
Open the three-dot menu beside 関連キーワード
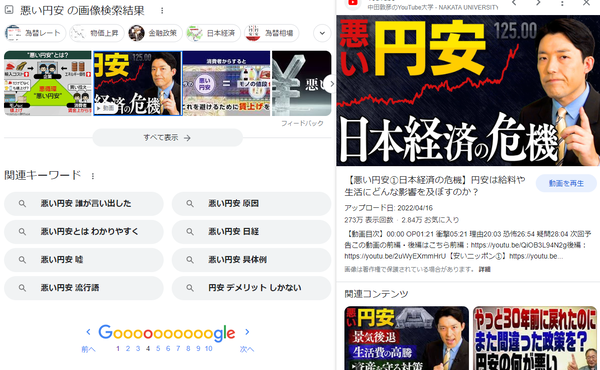coord(93,176)
